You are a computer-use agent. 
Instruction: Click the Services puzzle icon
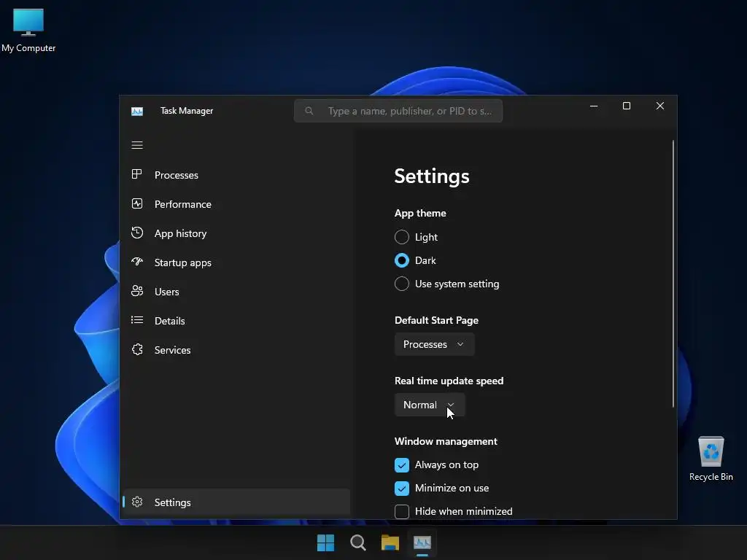point(137,349)
